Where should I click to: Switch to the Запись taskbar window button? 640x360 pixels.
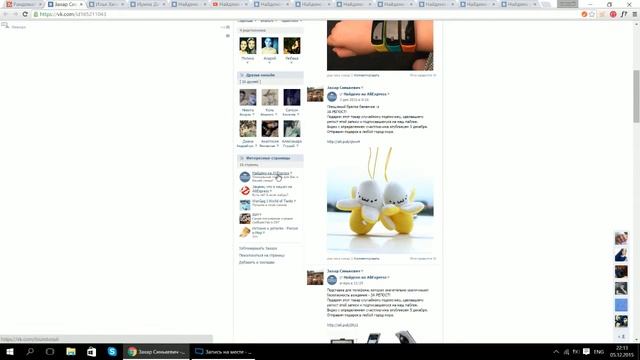(223, 351)
